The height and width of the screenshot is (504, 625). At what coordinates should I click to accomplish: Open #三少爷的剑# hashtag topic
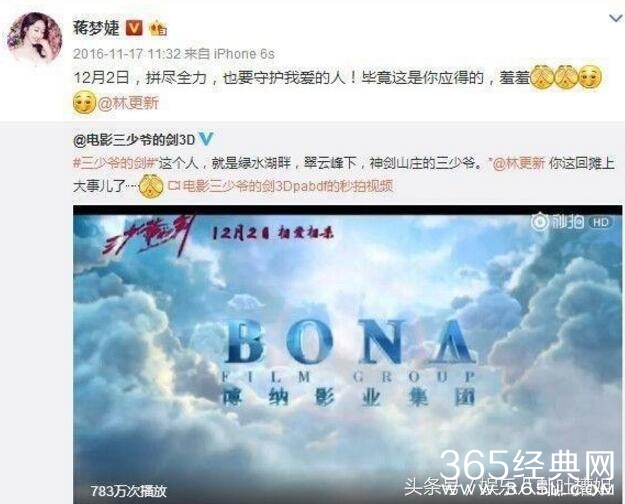coord(116,163)
